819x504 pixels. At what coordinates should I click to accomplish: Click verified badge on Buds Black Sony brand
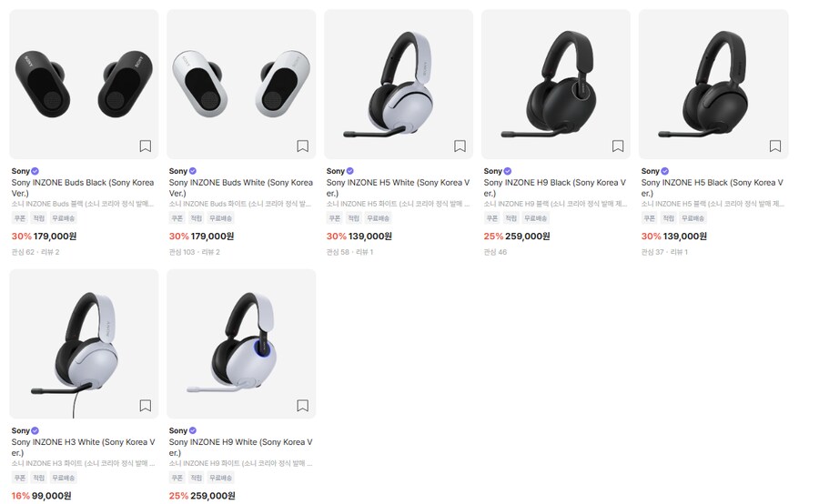(35, 171)
